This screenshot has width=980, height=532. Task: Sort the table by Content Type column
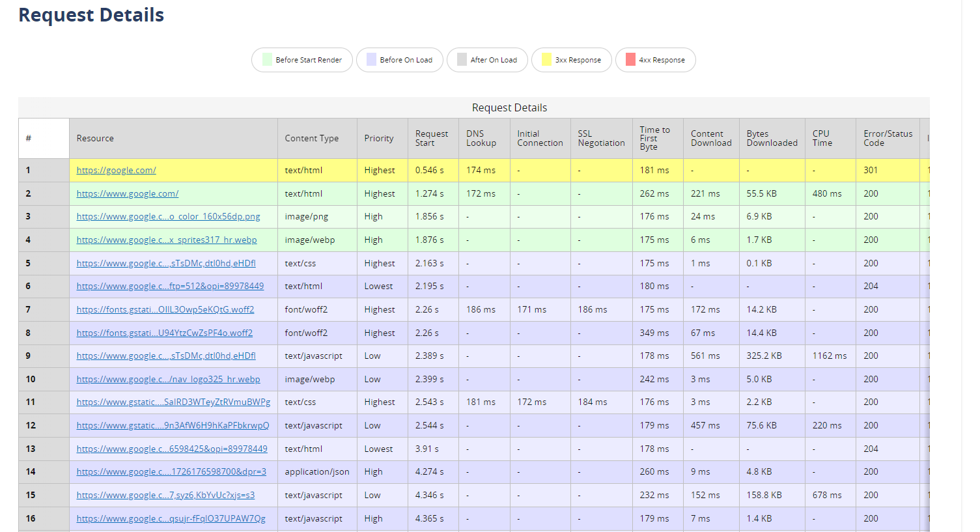click(312, 138)
